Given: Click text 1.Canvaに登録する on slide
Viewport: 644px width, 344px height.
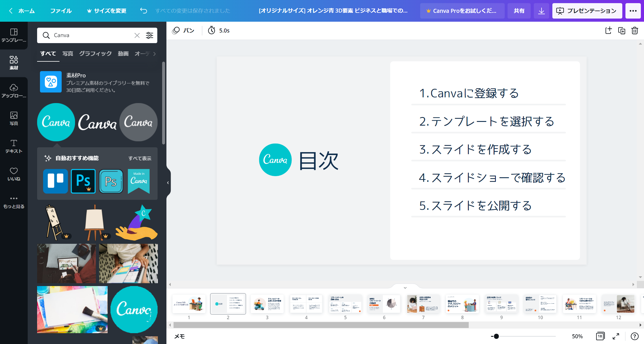Looking at the screenshot, I should [x=469, y=93].
